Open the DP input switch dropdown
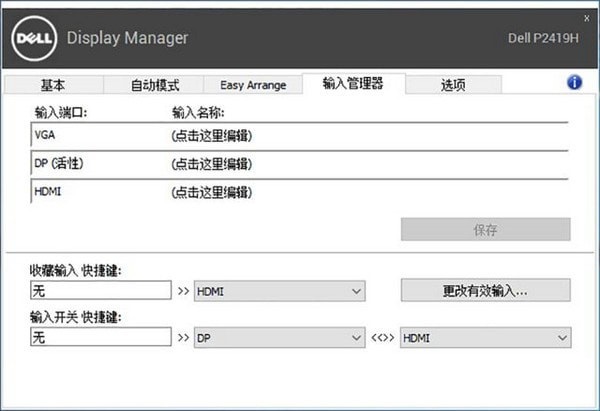 [279, 339]
